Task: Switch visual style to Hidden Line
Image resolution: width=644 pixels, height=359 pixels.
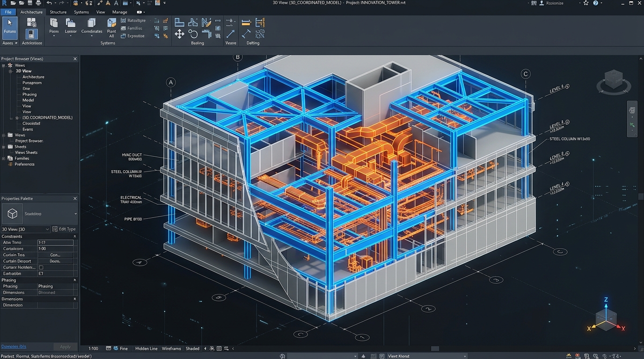Action: click(146, 349)
